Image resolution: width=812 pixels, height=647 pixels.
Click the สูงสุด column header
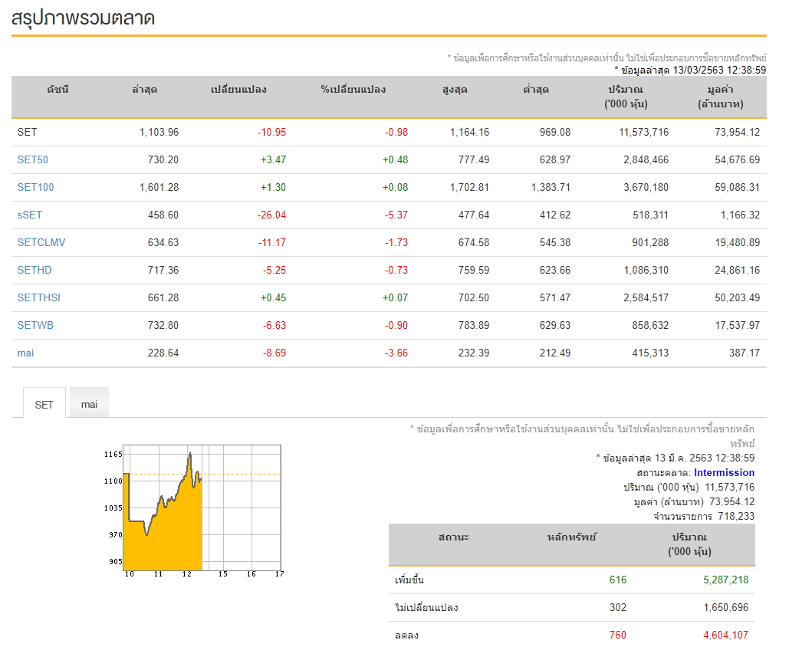pyautogui.click(x=455, y=90)
